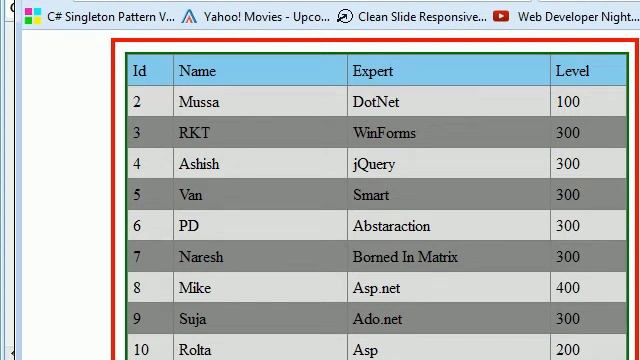Image resolution: width=640 pixels, height=360 pixels.
Task: Select the Id 3 cell
Action: tap(151, 133)
